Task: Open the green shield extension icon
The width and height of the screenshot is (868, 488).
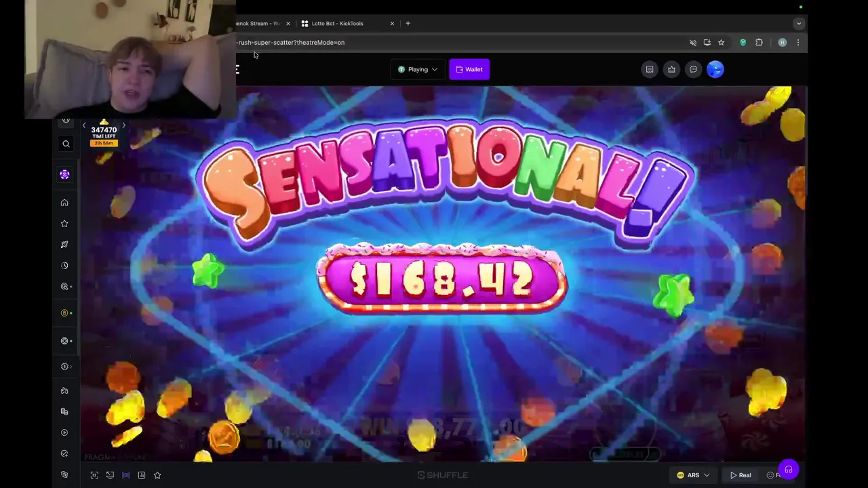Action: pyautogui.click(x=743, y=42)
